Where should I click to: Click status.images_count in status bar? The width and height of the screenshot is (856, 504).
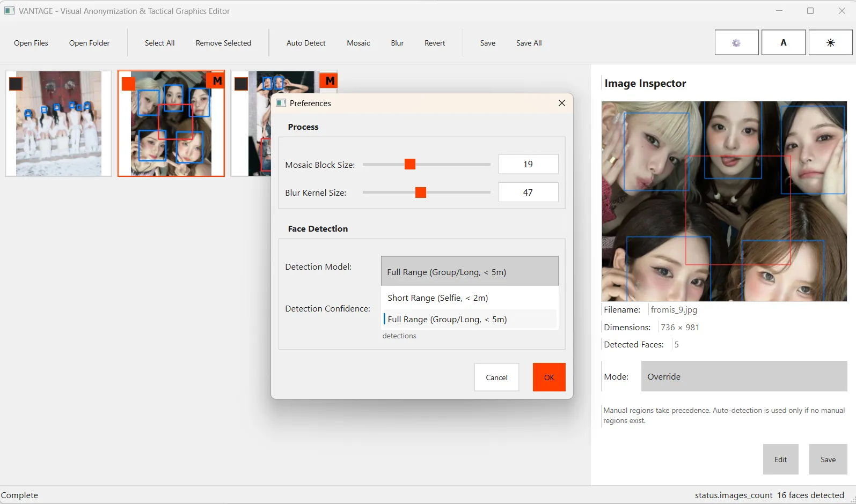pyautogui.click(x=734, y=495)
